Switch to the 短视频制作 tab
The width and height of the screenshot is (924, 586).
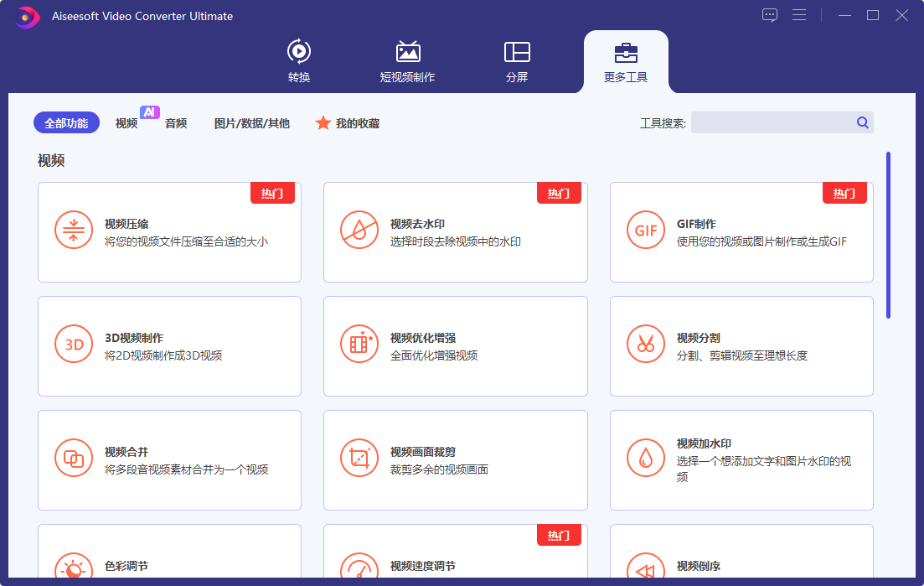coord(408,60)
